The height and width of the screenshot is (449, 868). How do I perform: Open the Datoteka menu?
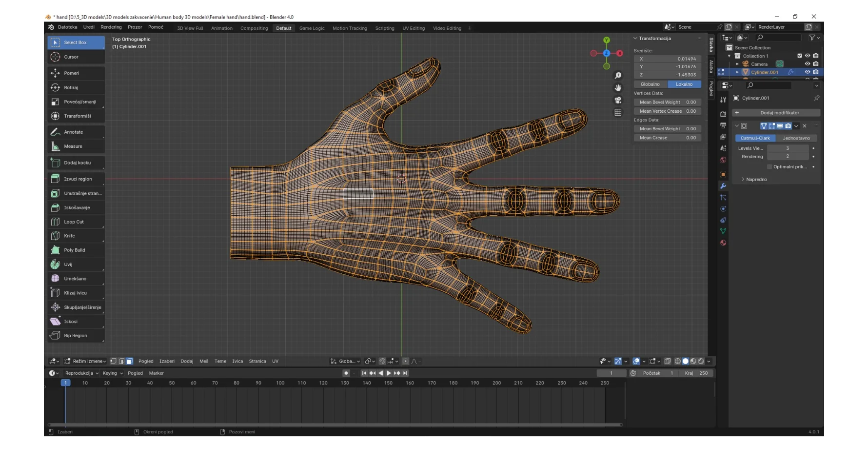click(x=67, y=27)
